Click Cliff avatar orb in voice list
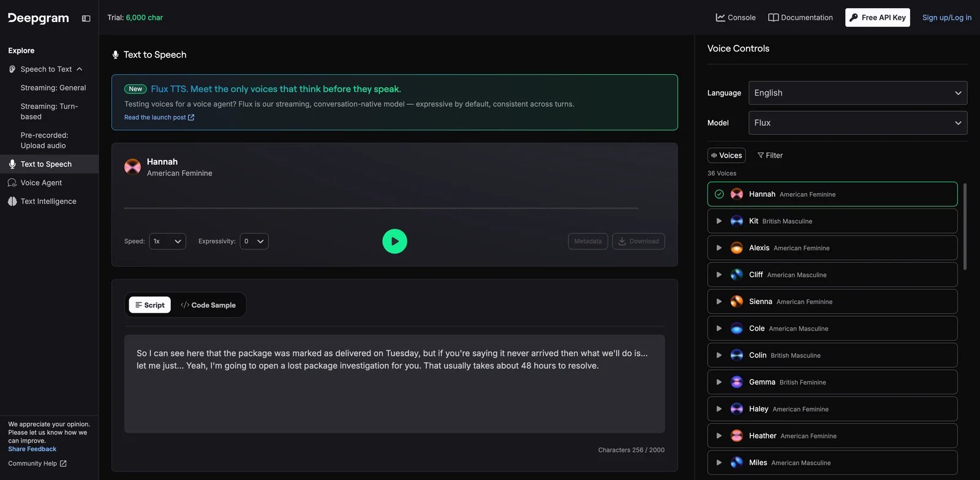The width and height of the screenshot is (980, 480). click(x=737, y=275)
